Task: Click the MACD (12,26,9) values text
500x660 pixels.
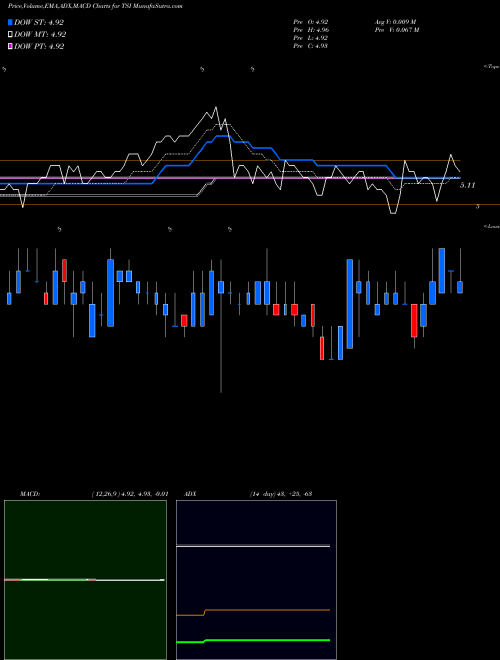Action: click(130, 494)
